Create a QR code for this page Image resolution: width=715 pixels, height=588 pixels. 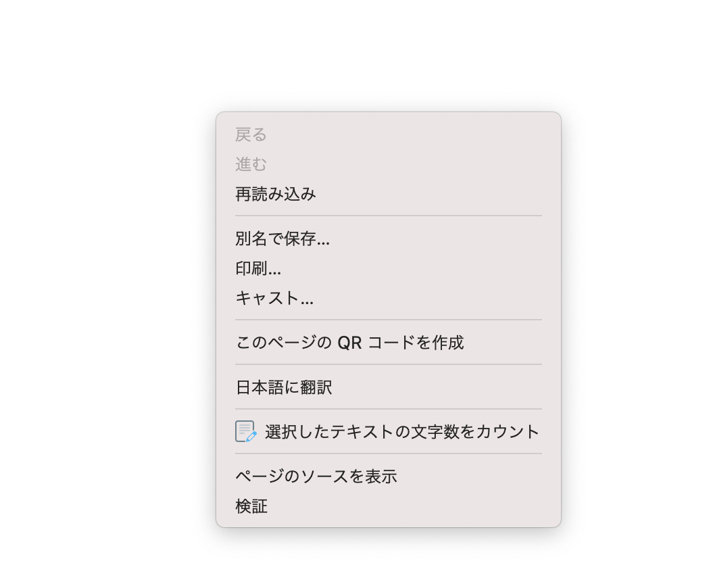pyautogui.click(x=349, y=343)
